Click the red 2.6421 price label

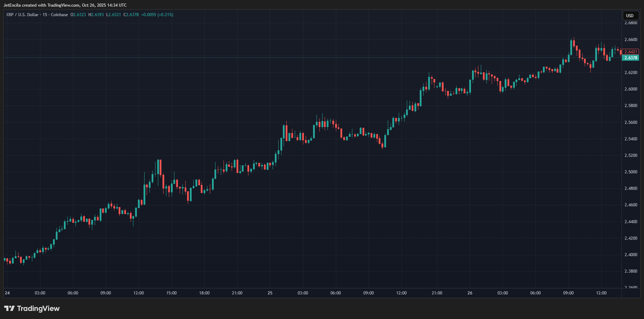pos(631,52)
